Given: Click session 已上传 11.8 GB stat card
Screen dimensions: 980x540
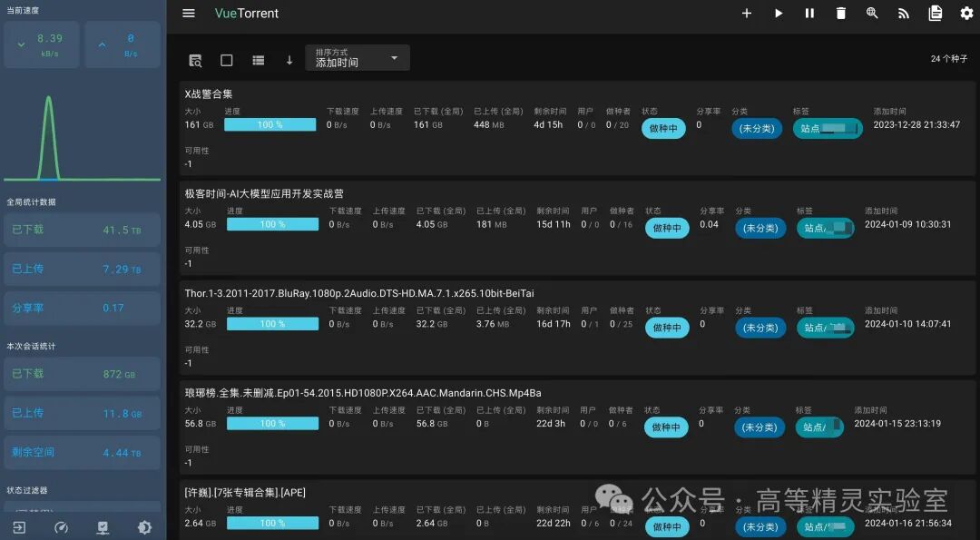Looking at the screenshot, I should 82,413.
